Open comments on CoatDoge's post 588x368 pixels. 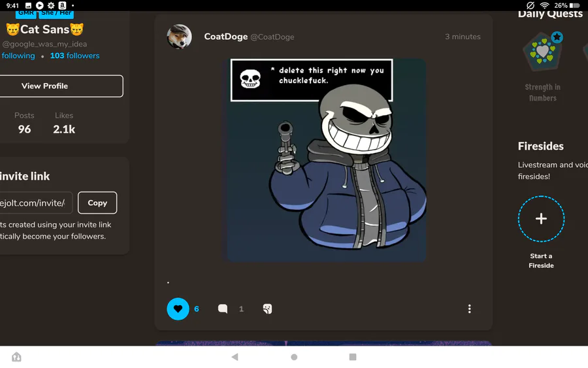pos(223,309)
